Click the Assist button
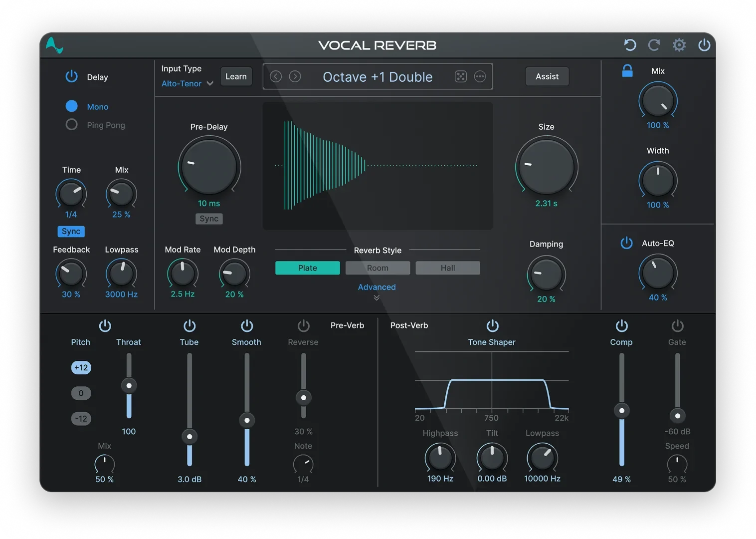Screen dimensions: 756x539 tap(547, 76)
